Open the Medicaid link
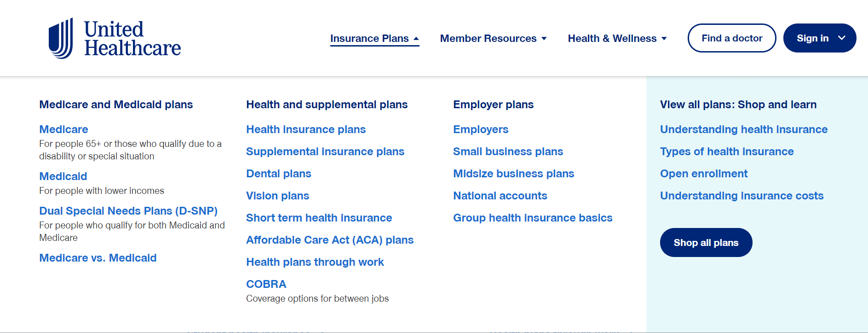This screenshot has height=333, width=868. click(63, 176)
